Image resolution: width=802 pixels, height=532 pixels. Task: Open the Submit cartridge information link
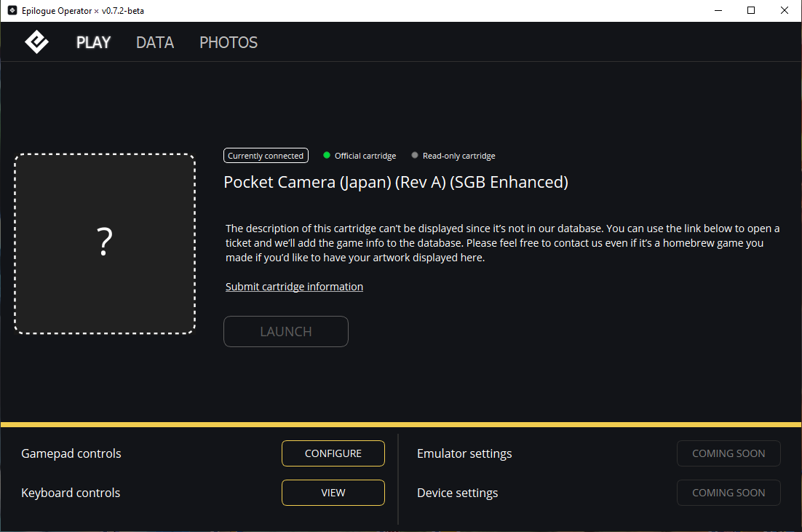click(294, 287)
